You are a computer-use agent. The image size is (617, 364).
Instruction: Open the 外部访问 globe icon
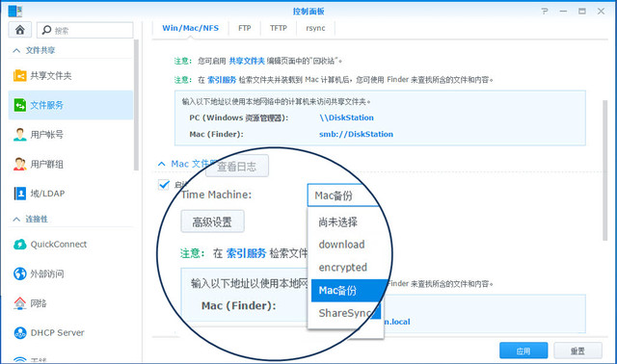19,273
